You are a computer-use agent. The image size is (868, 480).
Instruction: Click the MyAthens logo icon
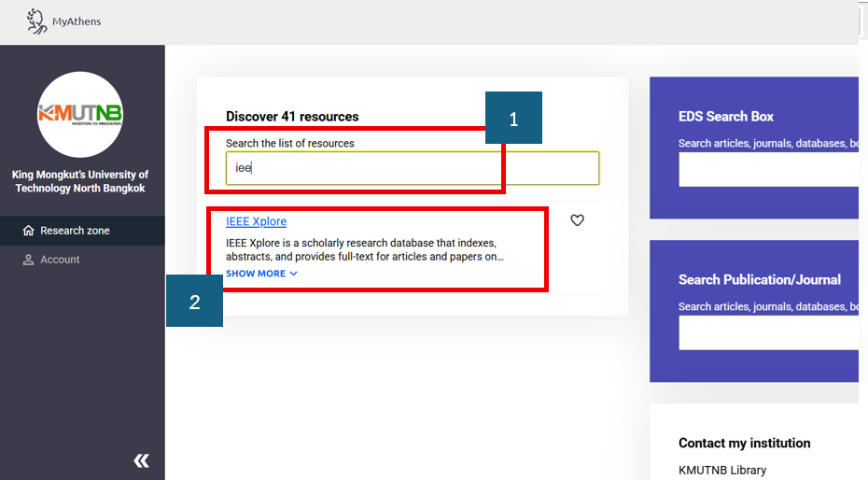click(x=36, y=21)
